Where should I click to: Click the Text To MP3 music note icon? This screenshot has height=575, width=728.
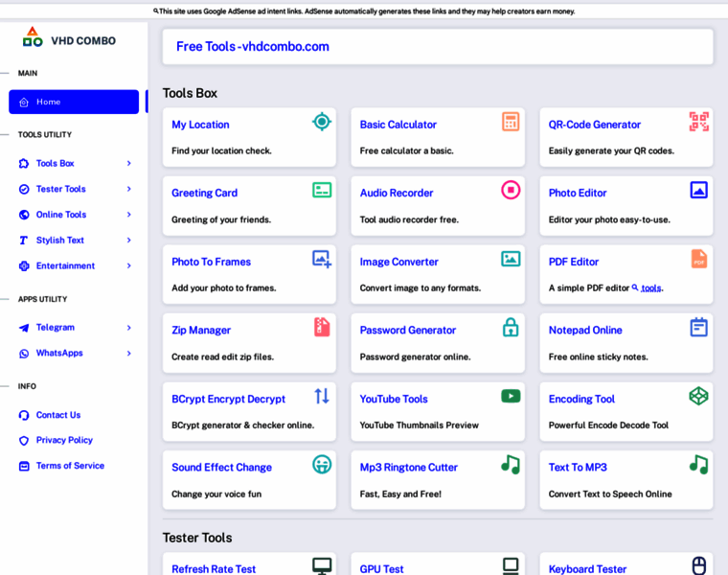point(698,465)
